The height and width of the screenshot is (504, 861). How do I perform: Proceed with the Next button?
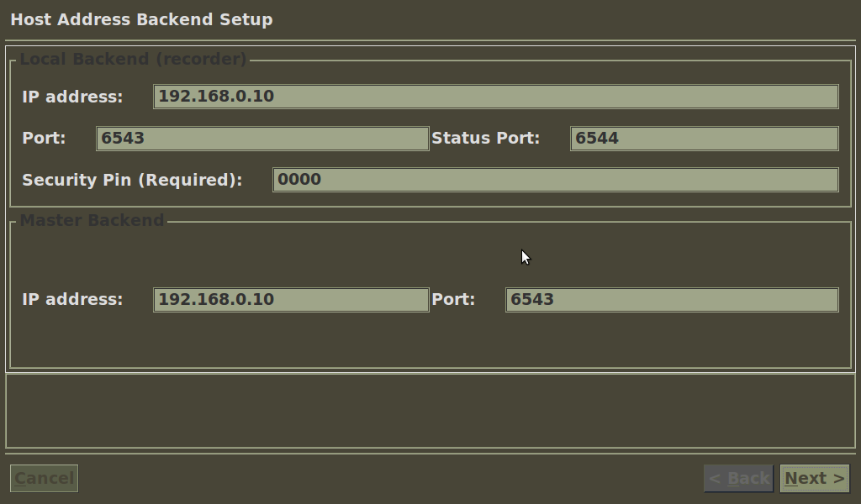click(814, 479)
